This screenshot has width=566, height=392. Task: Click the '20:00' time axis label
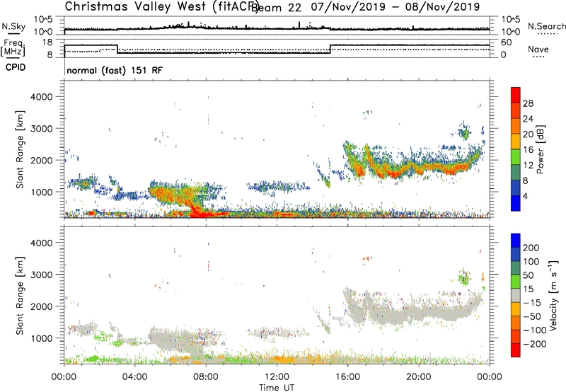[419, 377]
